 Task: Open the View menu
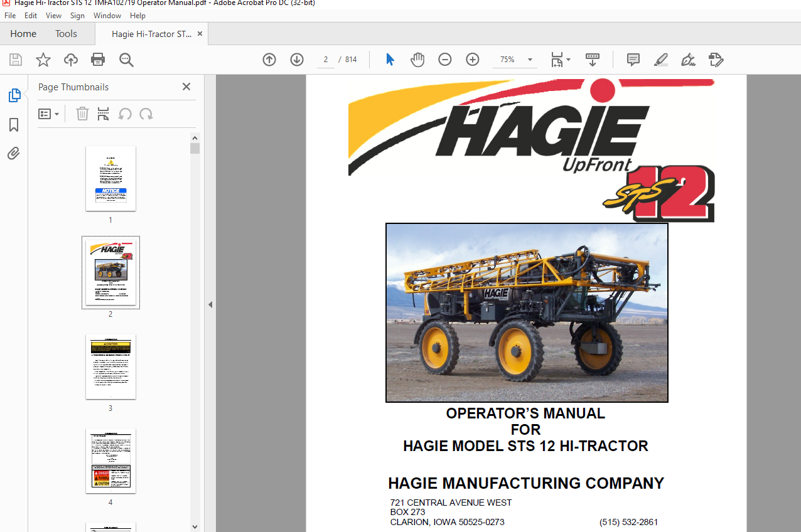54,16
